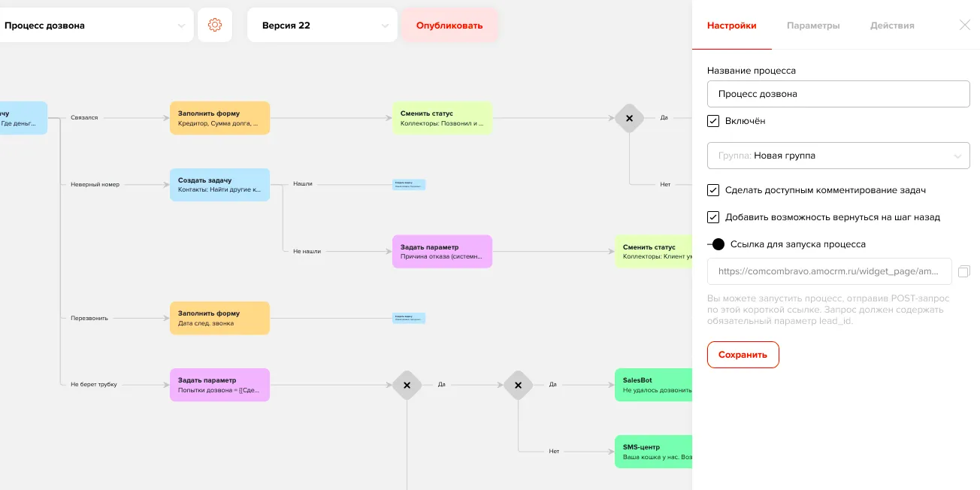The height and width of the screenshot is (490, 980).
Task: Click condition diamond after Сменить статус
Action: 629,118
